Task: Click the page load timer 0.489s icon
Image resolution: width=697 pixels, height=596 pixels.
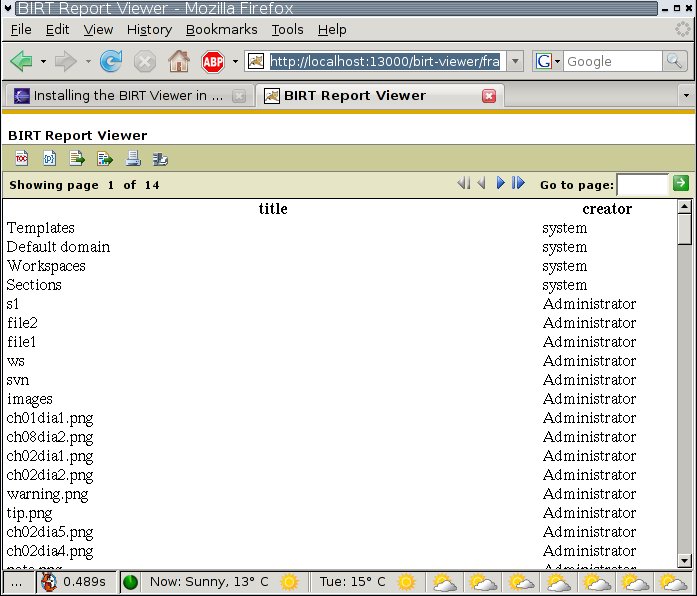Action: pos(48,582)
